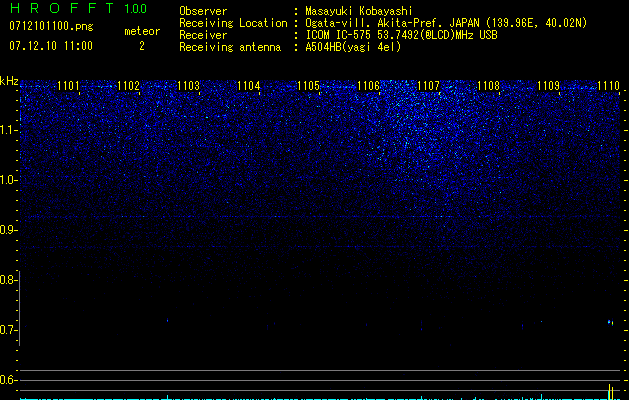Click the meteor count value 2

pos(142,46)
